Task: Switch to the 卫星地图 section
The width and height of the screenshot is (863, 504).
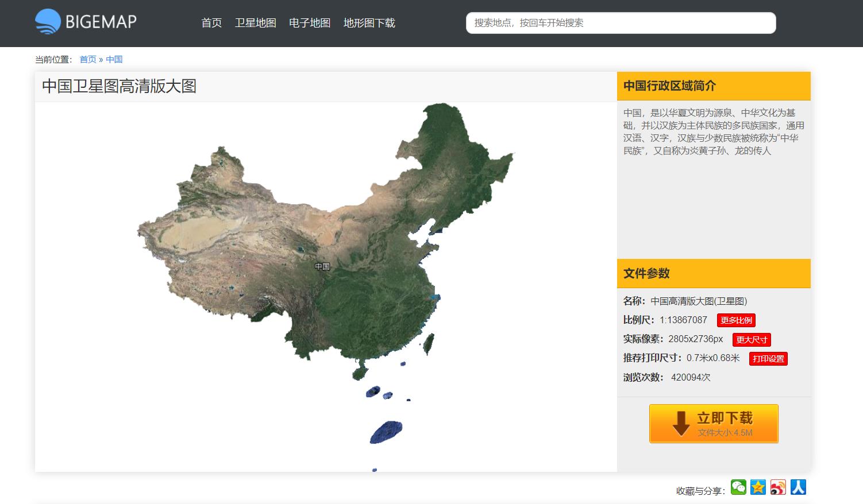Action: 256,23
